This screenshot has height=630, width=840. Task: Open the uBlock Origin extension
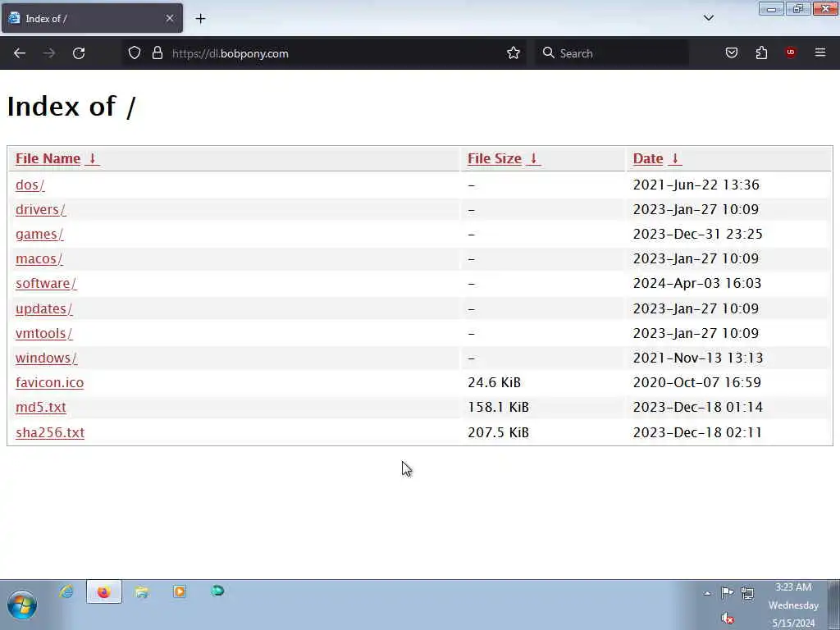(x=790, y=52)
